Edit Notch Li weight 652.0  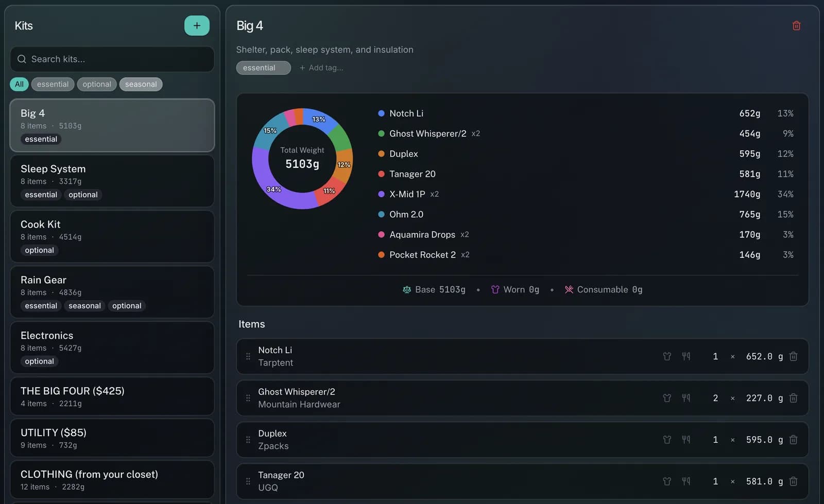coord(759,356)
